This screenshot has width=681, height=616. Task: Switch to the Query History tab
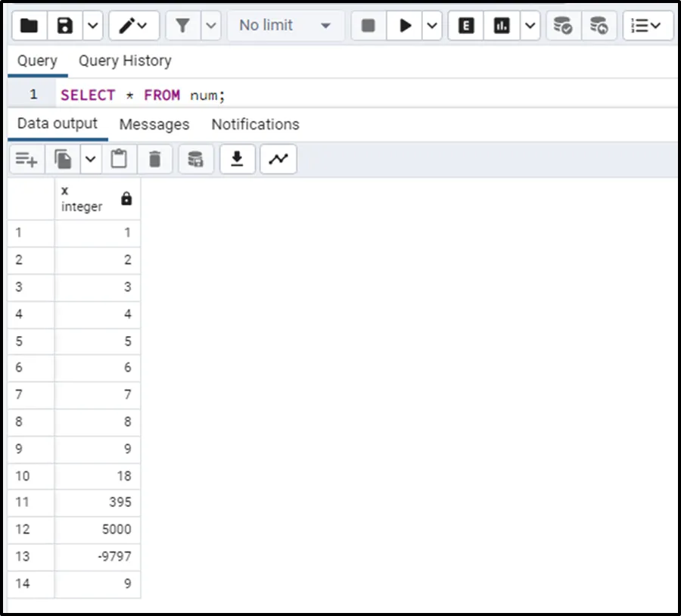(125, 61)
